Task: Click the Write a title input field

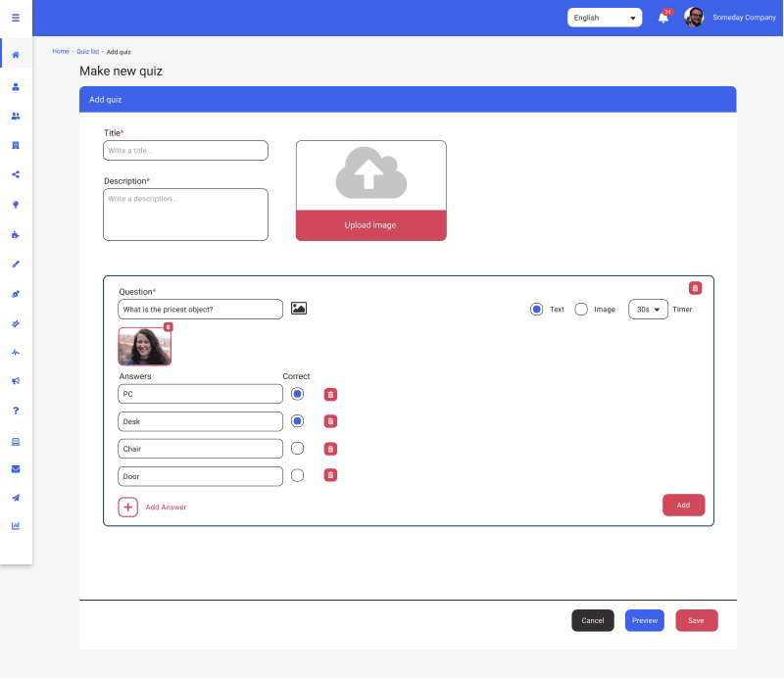Action: coord(185,150)
